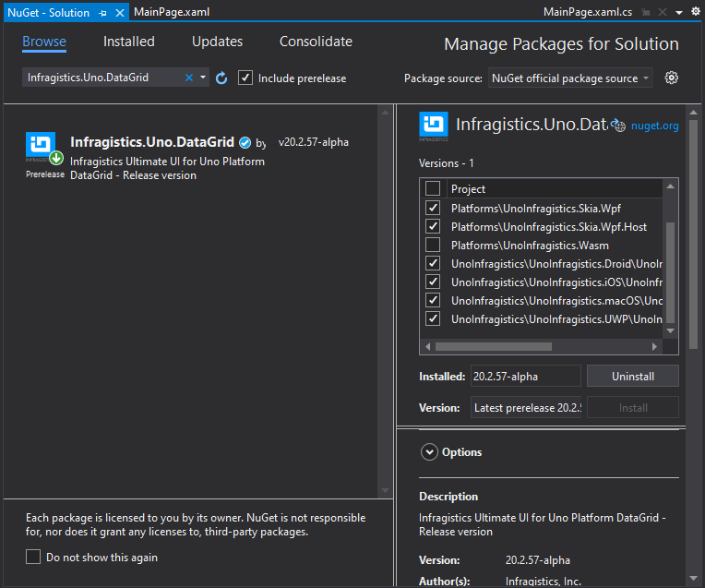705x588 pixels.
Task: Click the Description heading
Action: point(448,497)
